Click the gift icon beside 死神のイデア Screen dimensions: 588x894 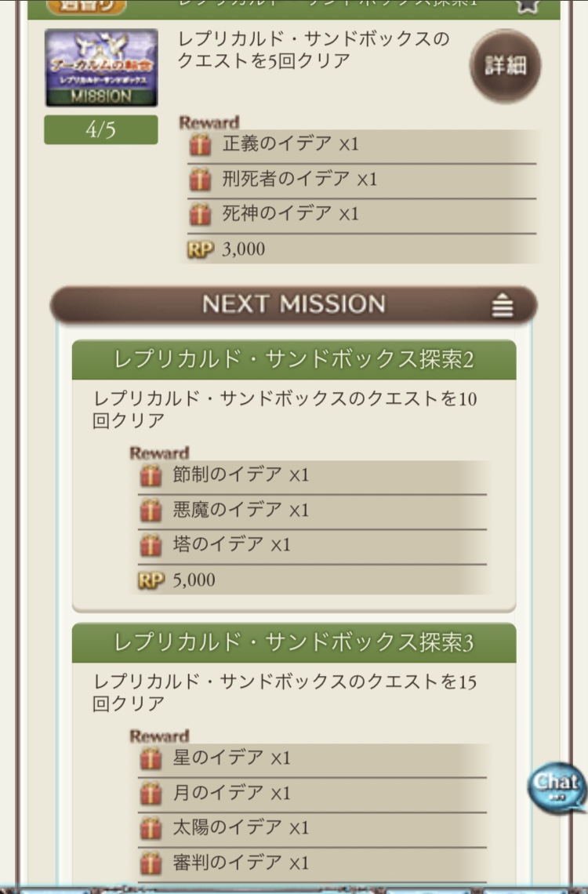pos(201,214)
